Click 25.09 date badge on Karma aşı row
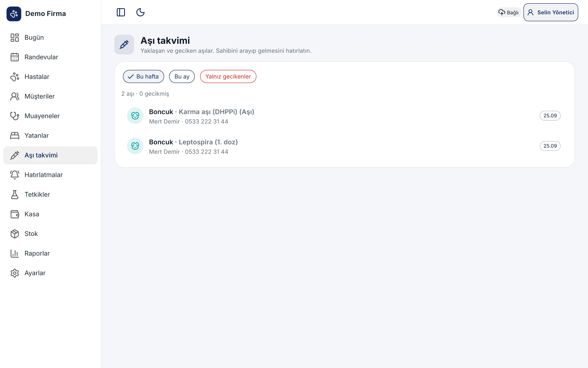Image resolution: width=588 pixels, height=368 pixels. click(550, 116)
